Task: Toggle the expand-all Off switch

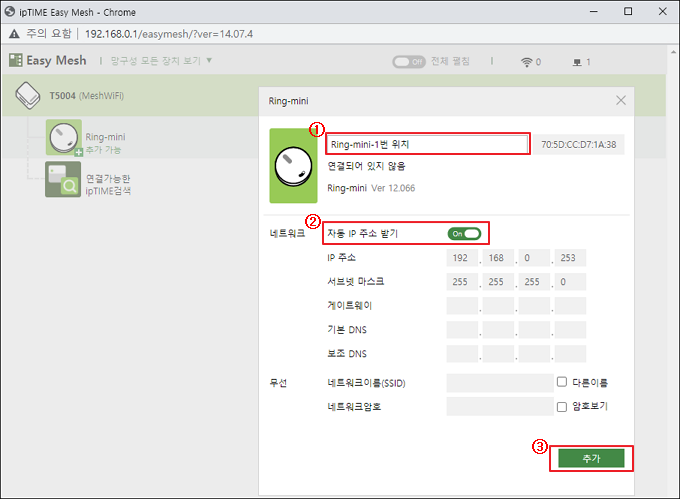Action: coord(409,62)
